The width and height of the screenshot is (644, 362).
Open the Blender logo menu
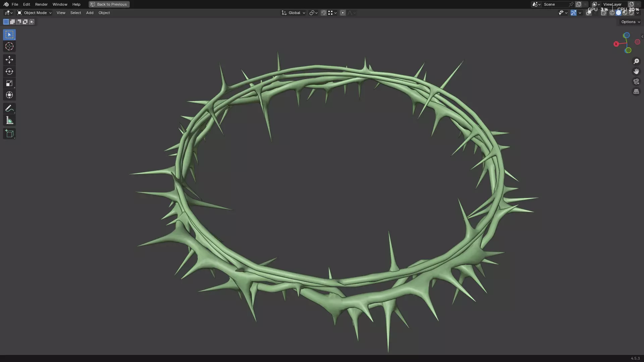6,4
